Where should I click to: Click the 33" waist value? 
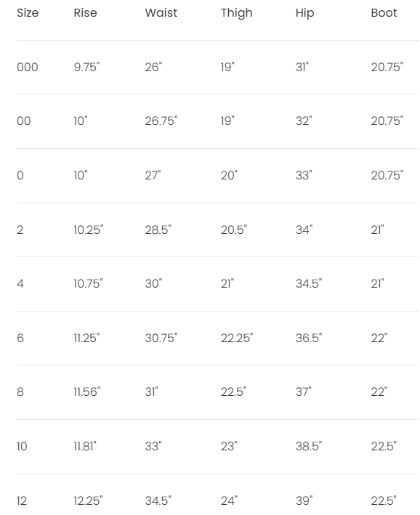coord(153,446)
